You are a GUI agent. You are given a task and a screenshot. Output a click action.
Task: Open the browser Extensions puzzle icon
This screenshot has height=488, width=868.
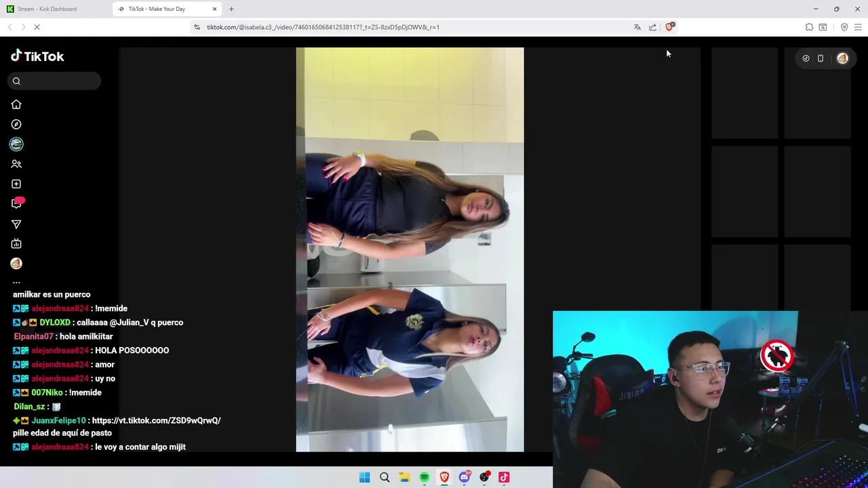[809, 27]
